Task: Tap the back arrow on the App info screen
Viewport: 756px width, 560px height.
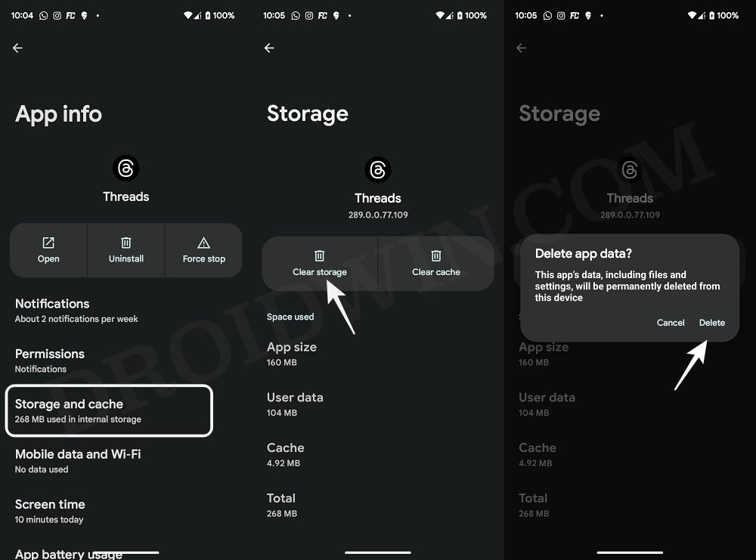Action: tap(17, 48)
